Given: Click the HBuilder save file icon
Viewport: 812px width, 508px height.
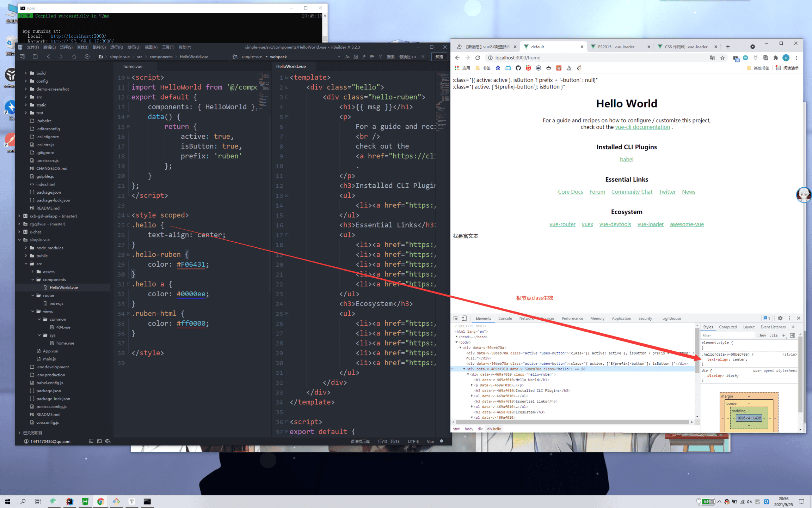Looking at the screenshot, I should (x=35, y=56).
